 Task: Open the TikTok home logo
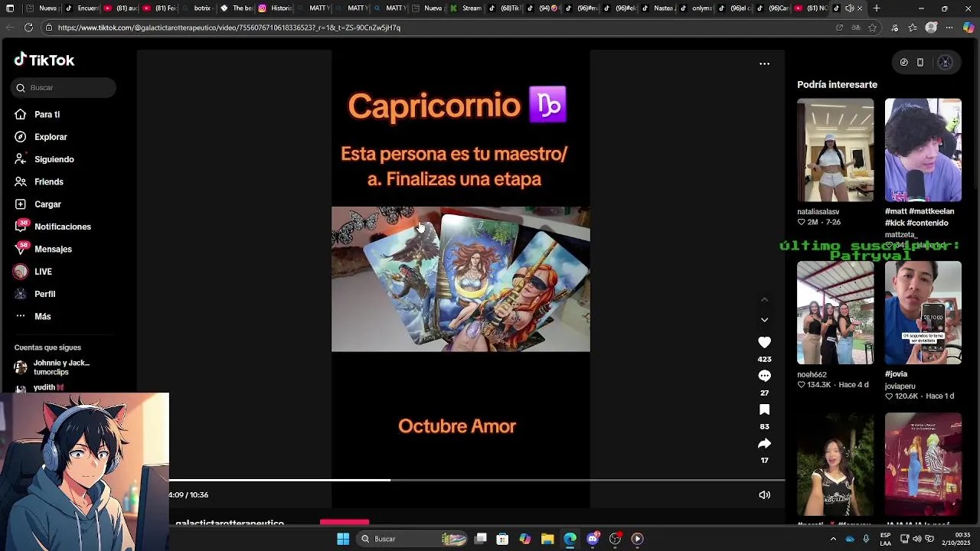44,60
